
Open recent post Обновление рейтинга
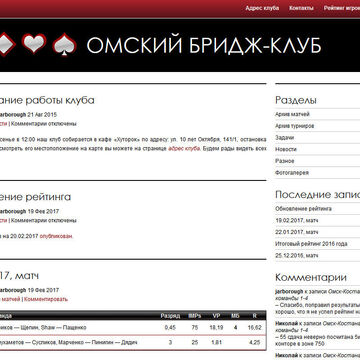pos(303,209)
